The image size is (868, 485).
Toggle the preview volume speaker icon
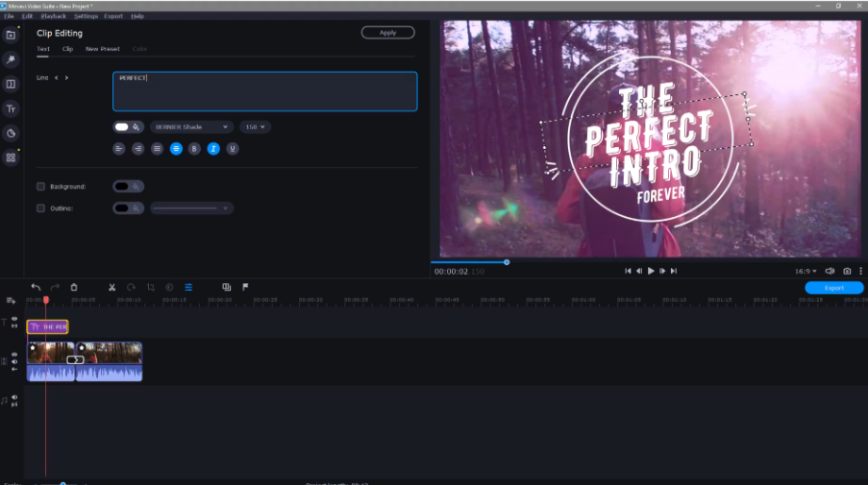pyautogui.click(x=830, y=271)
